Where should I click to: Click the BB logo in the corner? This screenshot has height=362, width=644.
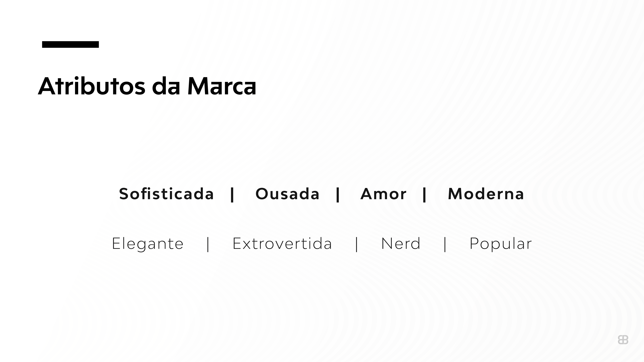click(623, 340)
